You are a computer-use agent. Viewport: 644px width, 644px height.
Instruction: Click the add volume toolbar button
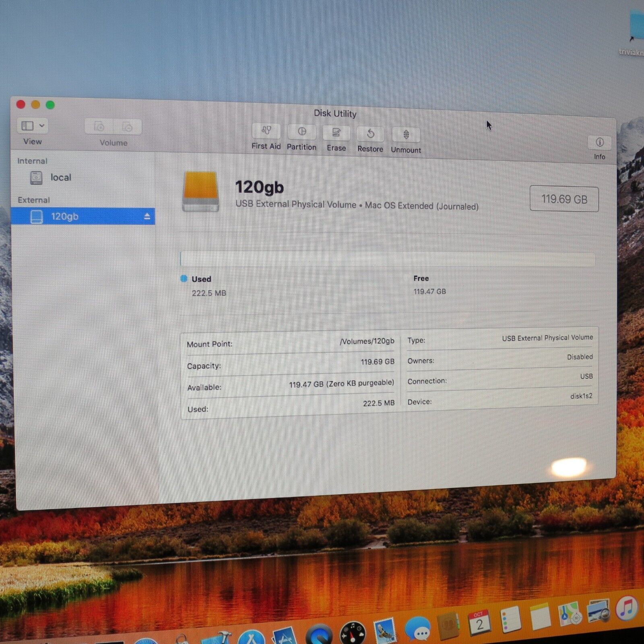[x=99, y=126]
